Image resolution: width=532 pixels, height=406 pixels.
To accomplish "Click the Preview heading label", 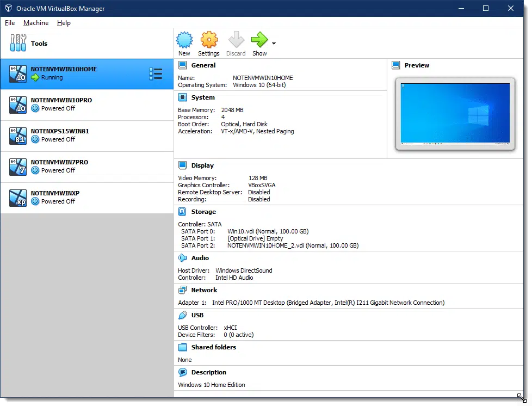I will (x=417, y=65).
